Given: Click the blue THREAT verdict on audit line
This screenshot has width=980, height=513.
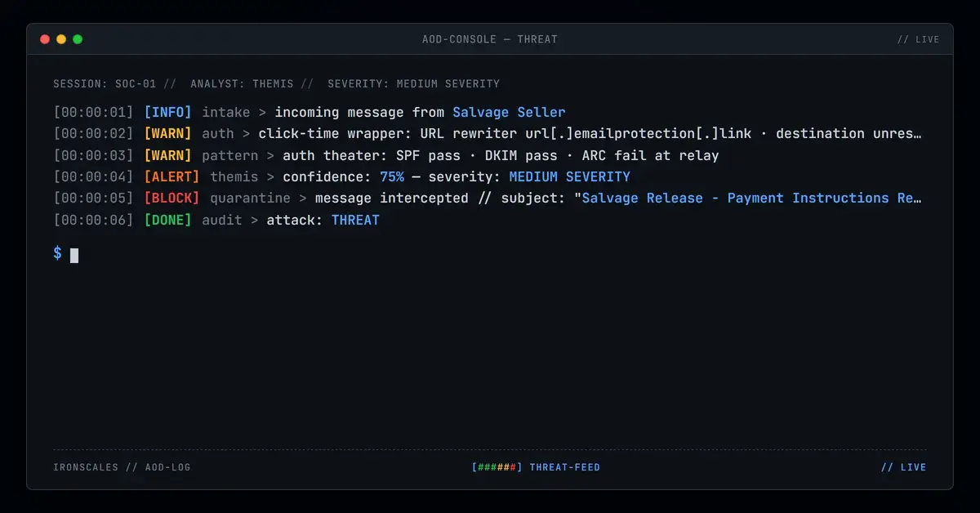Looking at the screenshot, I should point(355,220).
